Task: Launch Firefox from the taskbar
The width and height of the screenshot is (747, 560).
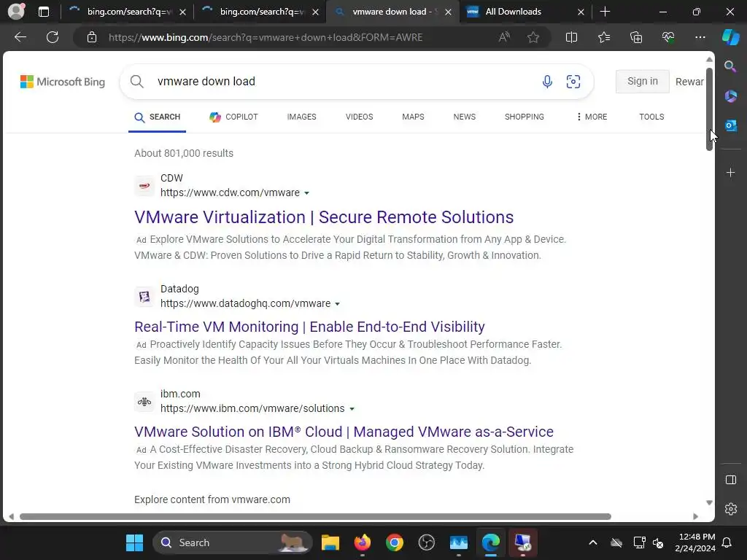Action: coord(363,542)
